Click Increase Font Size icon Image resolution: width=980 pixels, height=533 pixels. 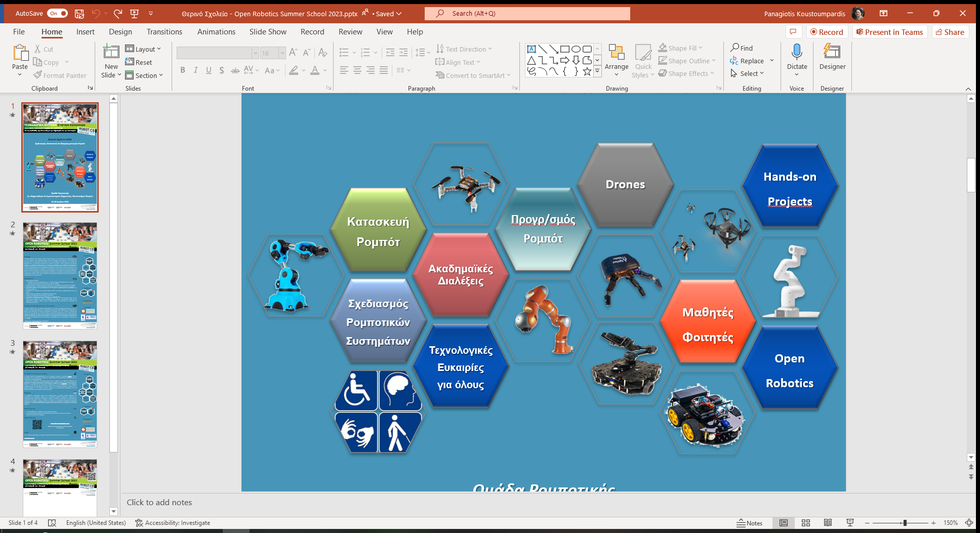pyautogui.click(x=293, y=53)
